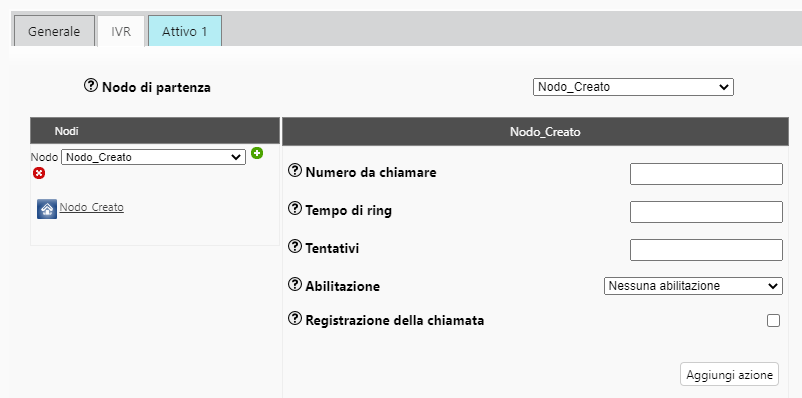Viewport: 802px width, 398px height.
Task: Open the Nodo di partenza dropdown
Action: click(633, 87)
